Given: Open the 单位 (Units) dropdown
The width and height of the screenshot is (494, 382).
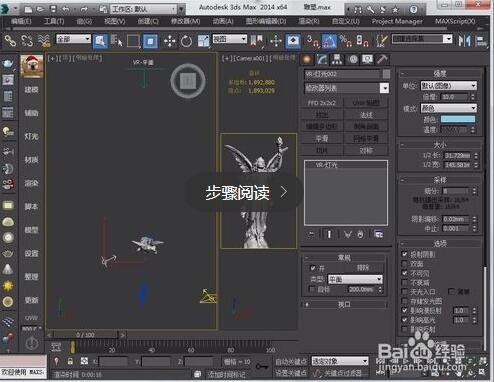Looking at the screenshot, I should (449, 86).
